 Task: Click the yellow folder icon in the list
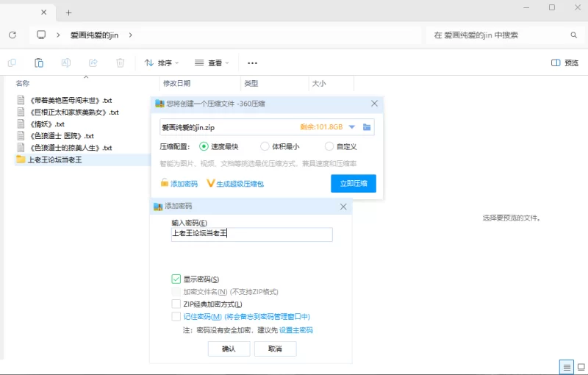pyautogui.click(x=21, y=159)
